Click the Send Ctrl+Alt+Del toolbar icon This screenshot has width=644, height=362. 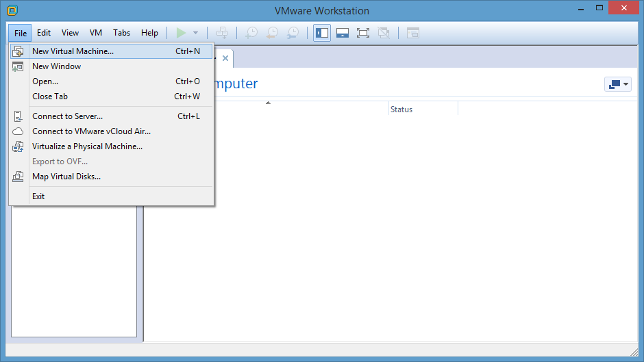(222, 33)
